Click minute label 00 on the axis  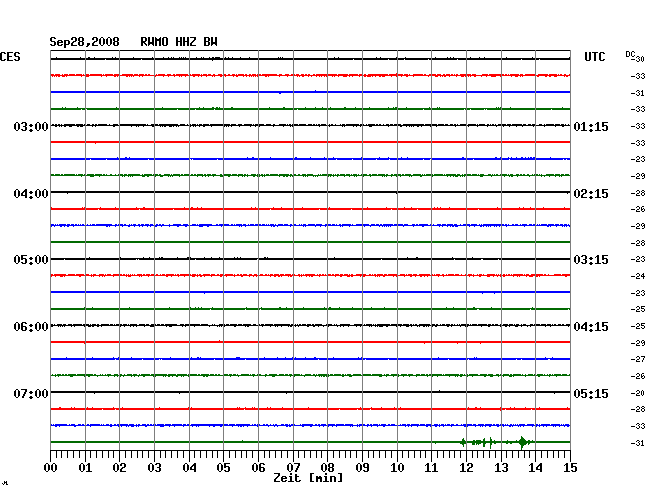(51, 467)
